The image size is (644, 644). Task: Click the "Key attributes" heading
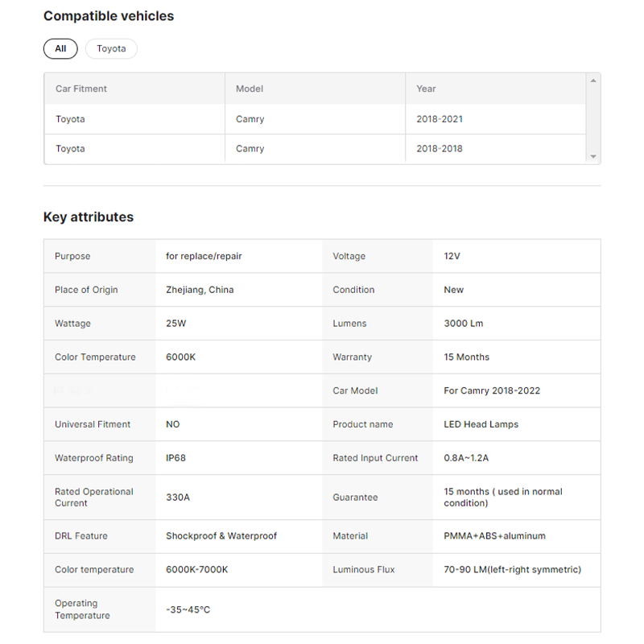pyautogui.click(x=89, y=217)
